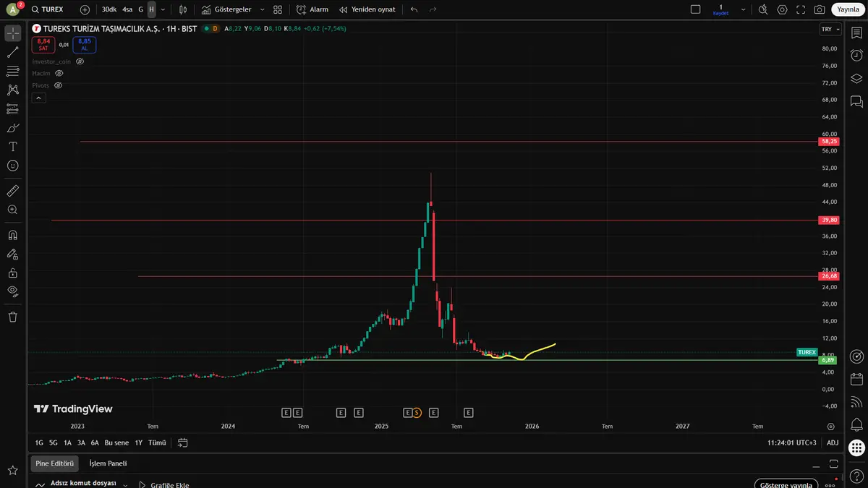Select the G daily interval

(141, 9)
